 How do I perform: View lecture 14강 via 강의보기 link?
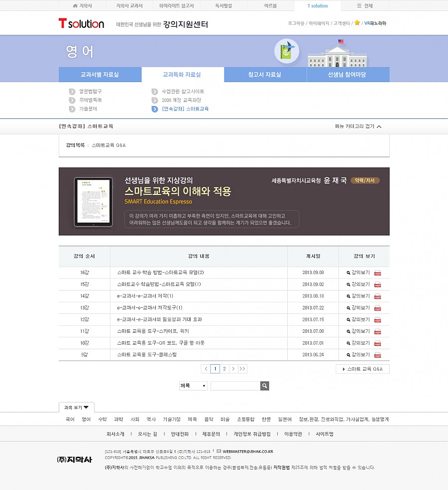pos(358,296)
